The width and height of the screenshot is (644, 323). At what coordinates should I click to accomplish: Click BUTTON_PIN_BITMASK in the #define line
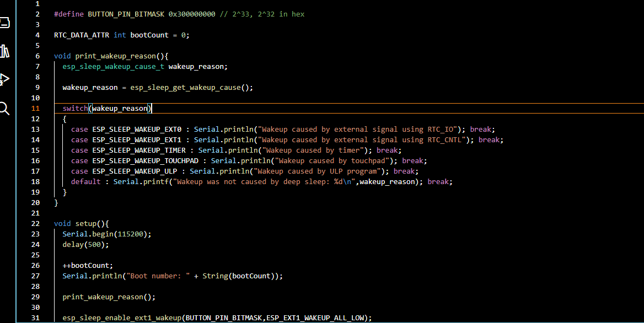126,14
